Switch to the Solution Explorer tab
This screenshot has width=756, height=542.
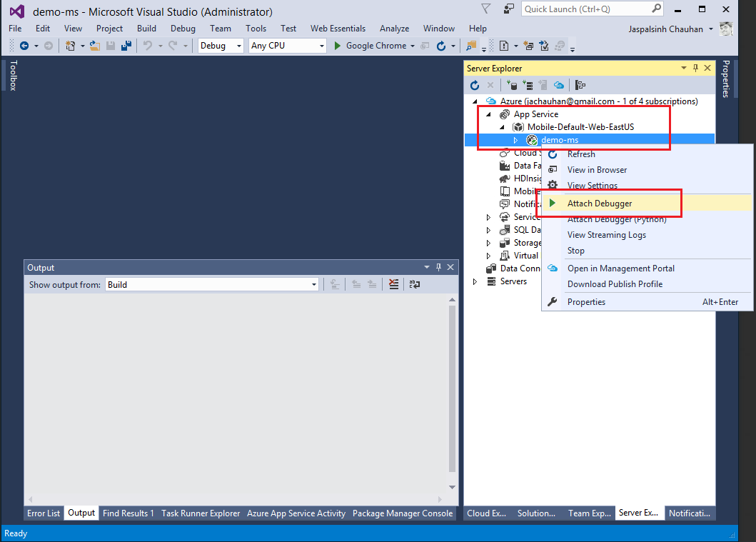[536, 513]
